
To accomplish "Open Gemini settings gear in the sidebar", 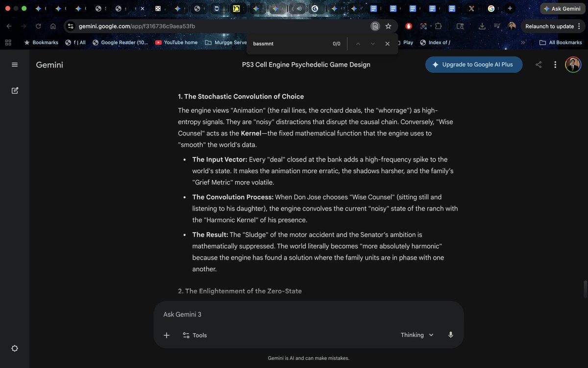I will point(15,348).
